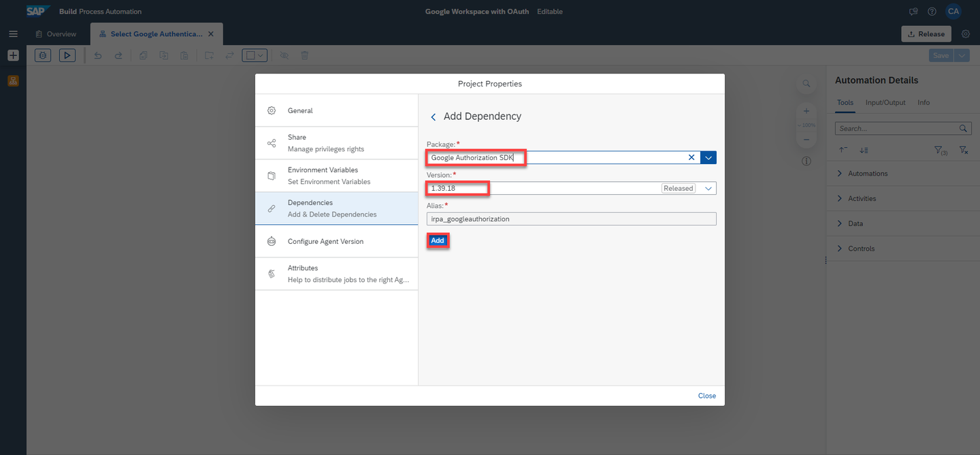Viewport: 980px width, 455px height.
Task: Open the feedback chat icon in header
Action: tap(913, 12)
